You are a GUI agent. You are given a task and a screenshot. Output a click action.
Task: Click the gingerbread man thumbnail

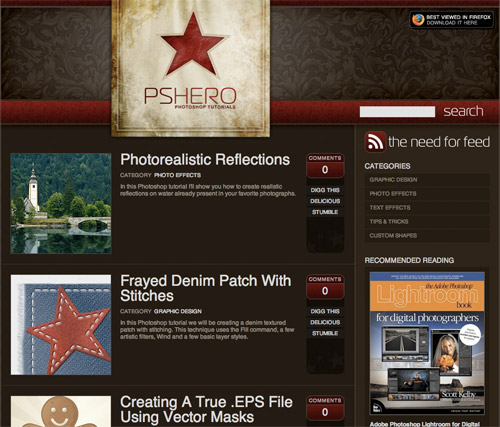pos(61,411)
